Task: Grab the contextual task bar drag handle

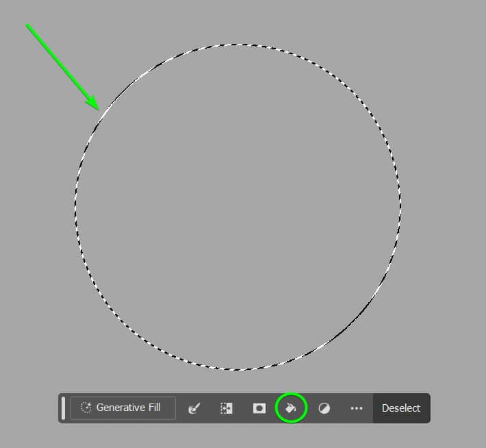Action: coord(64,408)
